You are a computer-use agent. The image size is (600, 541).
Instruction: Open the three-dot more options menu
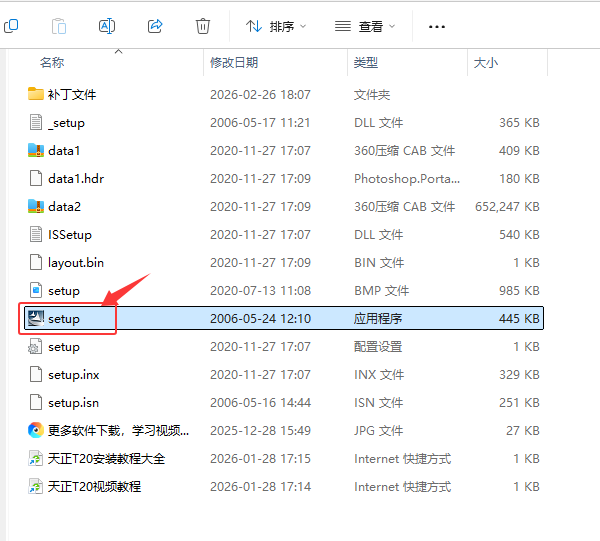click(x=437, y=27)
